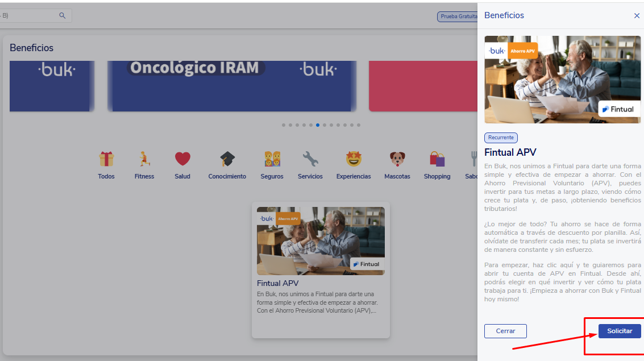
Task: Choose the Salud heart category icon
Action: 182,159
